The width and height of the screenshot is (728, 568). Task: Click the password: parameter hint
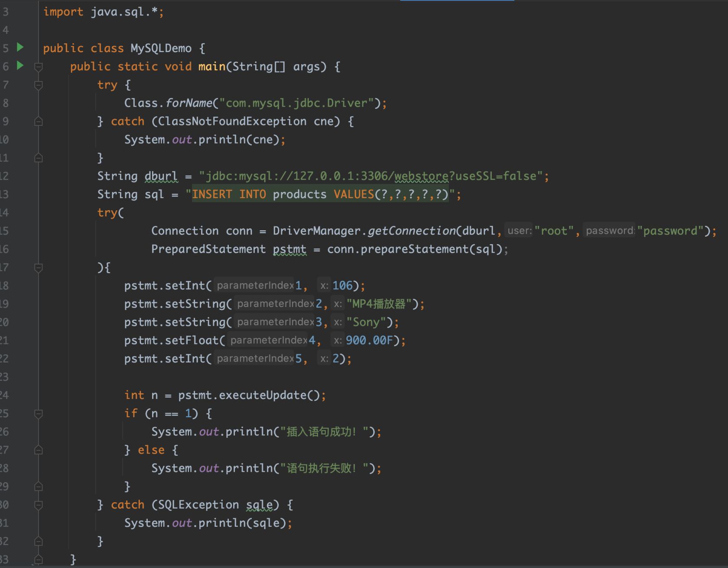tap(610, 231)
